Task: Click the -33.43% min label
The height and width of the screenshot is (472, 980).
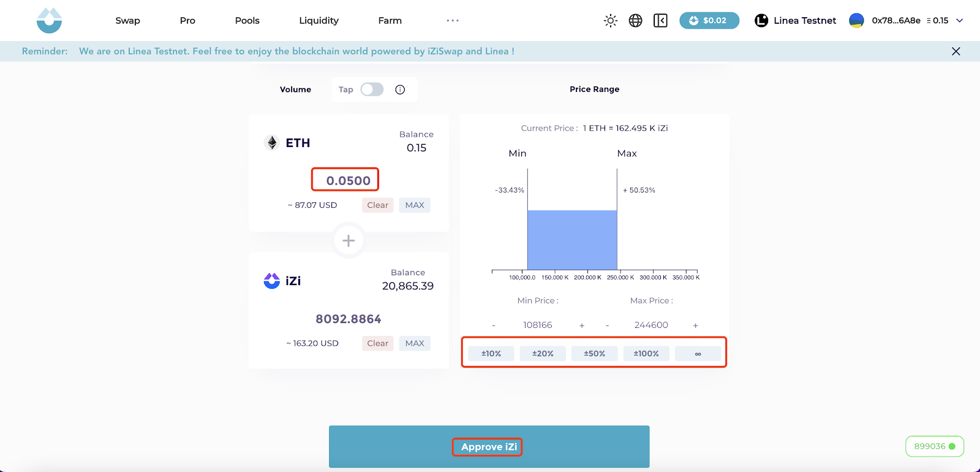Action: pyautogui.click(x=510, y=190)
